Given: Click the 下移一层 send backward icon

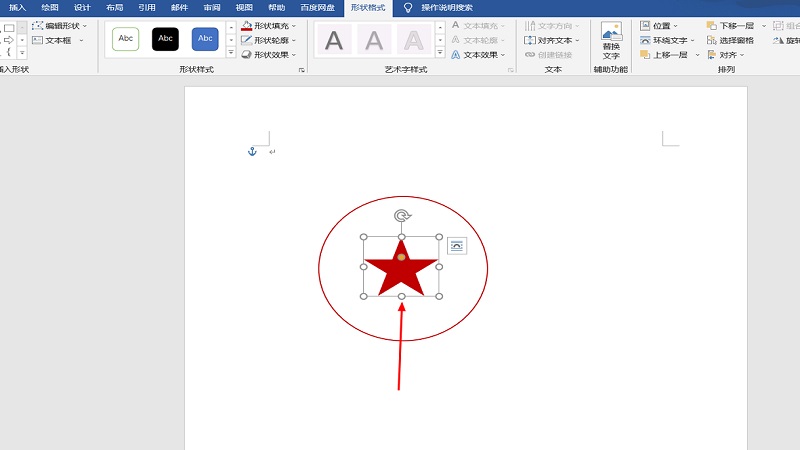Looking at the screenshot, I should click(711, 25).
